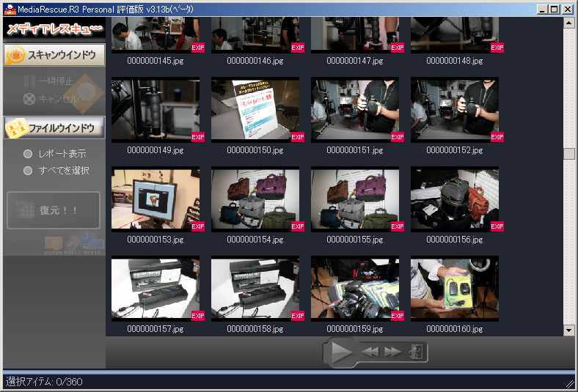Click the EXIF badge on 0000000147.jpg
Image resolution: width=578 pixels, height=392 pixels.
pos(398,48)
